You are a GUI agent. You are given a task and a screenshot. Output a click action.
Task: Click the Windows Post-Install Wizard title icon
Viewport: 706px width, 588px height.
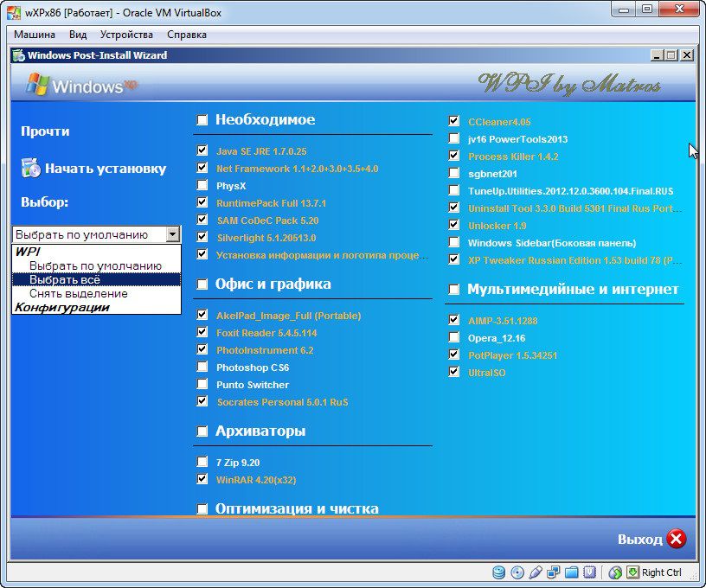pos(18,55)
